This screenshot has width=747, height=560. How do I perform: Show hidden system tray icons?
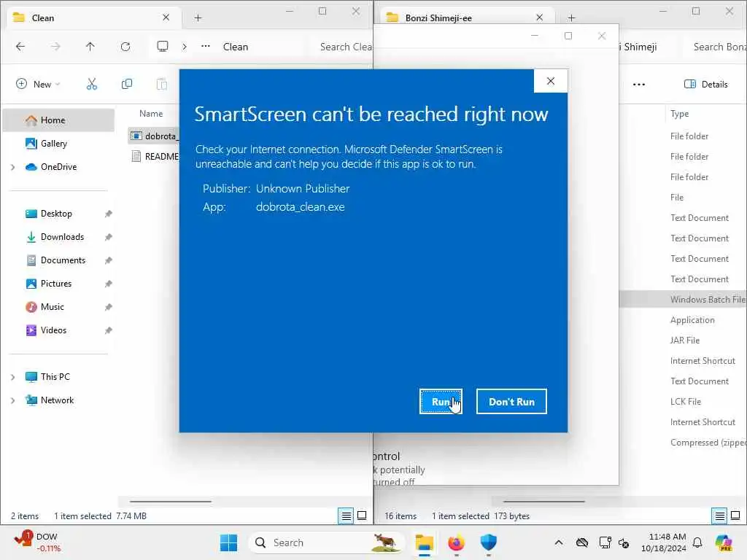click(x=559, y=542)
